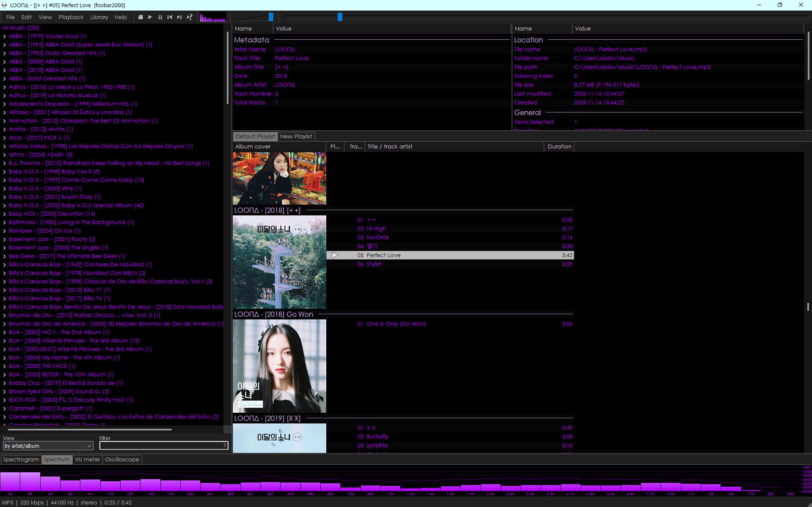The width and height of the screenshot is (812, 507).
Task: Open the View 'by artist/album' dropdown
Action: pos(48,446)
